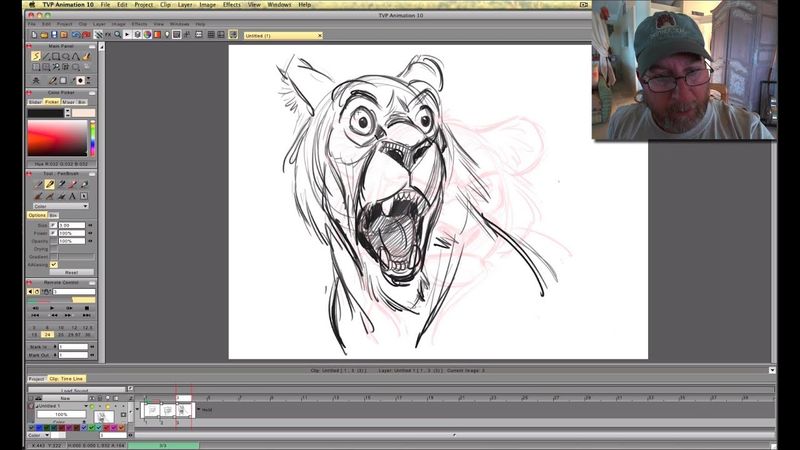
Task: Select the spline curve tool in Main Panel
Action: tap(76, 56)
